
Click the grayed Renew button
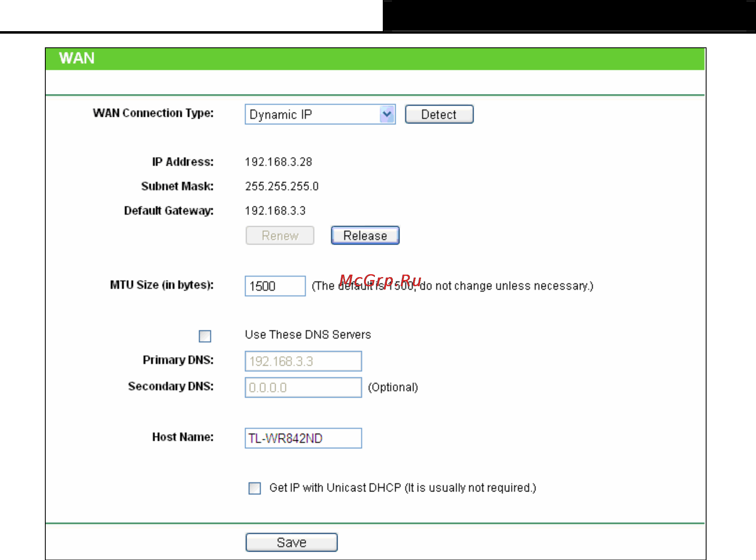(280, 236)
